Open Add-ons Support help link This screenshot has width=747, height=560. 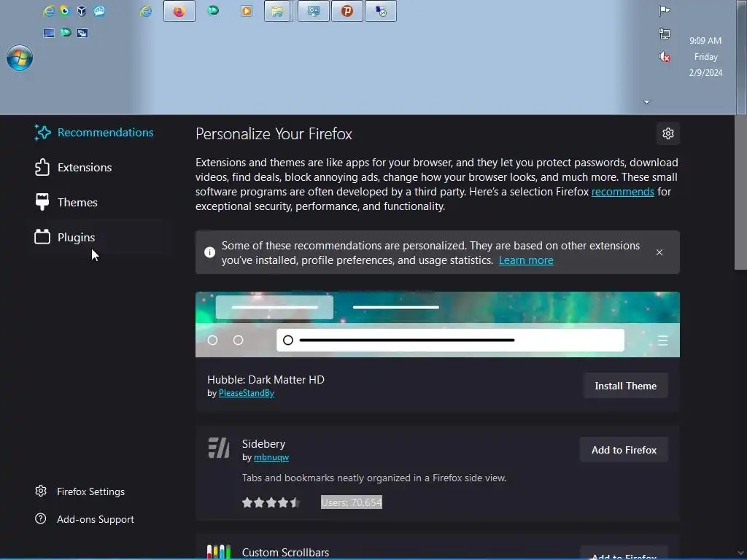tap(85, 519)
